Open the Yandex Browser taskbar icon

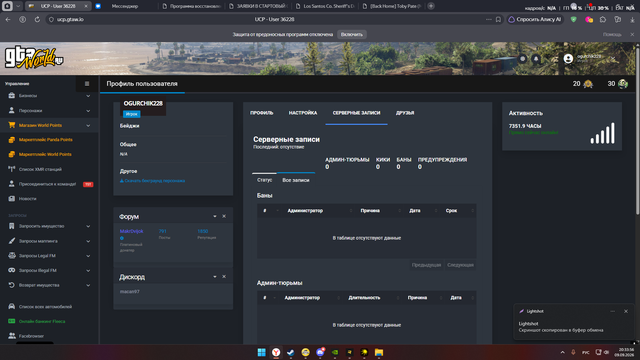[x=276, y=352]
